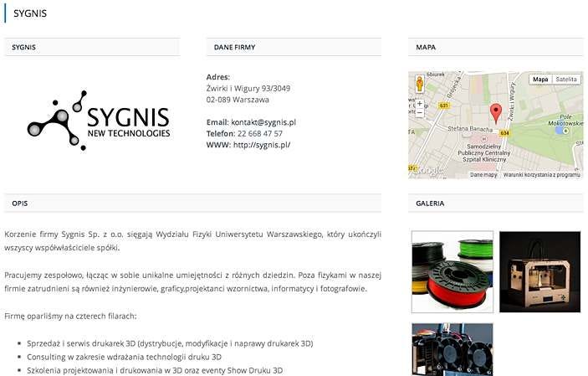Click the bullet item Szkolenia projektowania i drukowania

tap(155, 370)
